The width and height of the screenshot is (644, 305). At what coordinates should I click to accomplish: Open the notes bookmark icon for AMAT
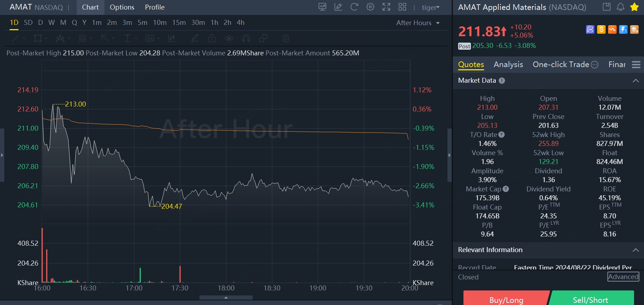tap(607, 7)
